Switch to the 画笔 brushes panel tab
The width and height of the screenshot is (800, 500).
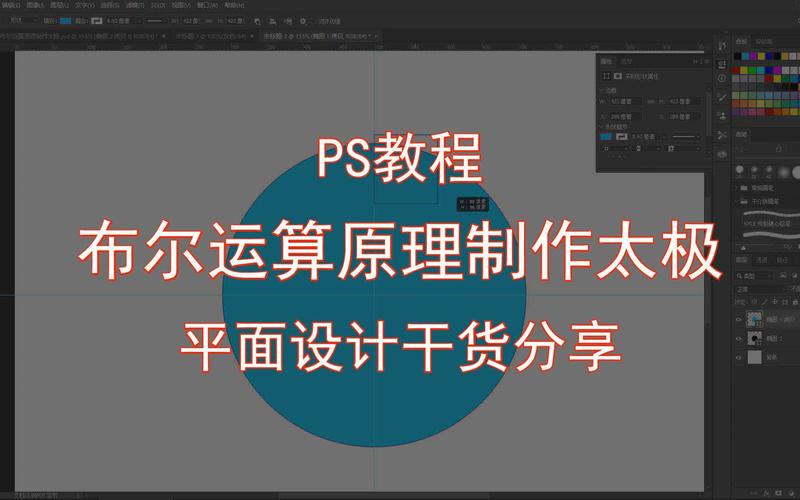pyautogui.click(x=741, y=134)
